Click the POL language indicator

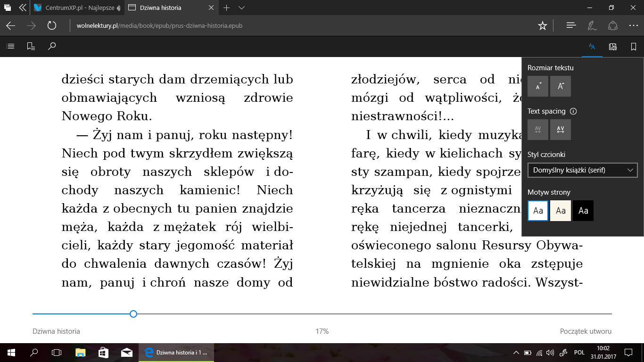pos(579,352)
